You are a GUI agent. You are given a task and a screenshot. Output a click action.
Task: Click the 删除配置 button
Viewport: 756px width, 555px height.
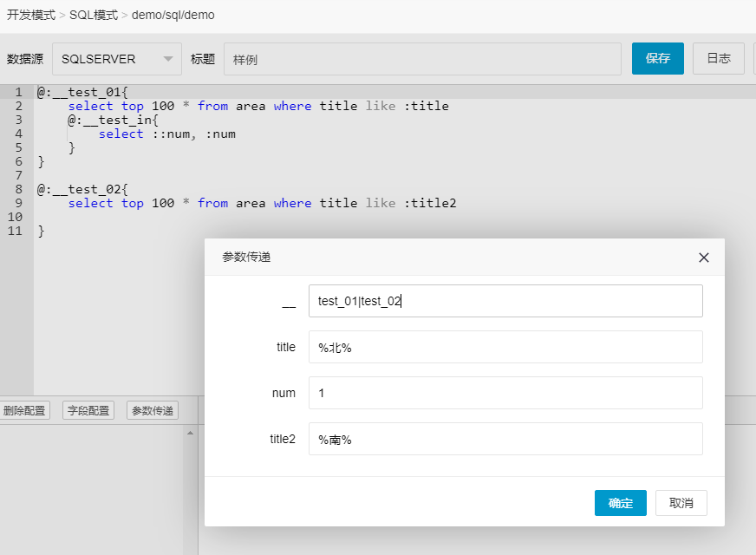(24, 410)
